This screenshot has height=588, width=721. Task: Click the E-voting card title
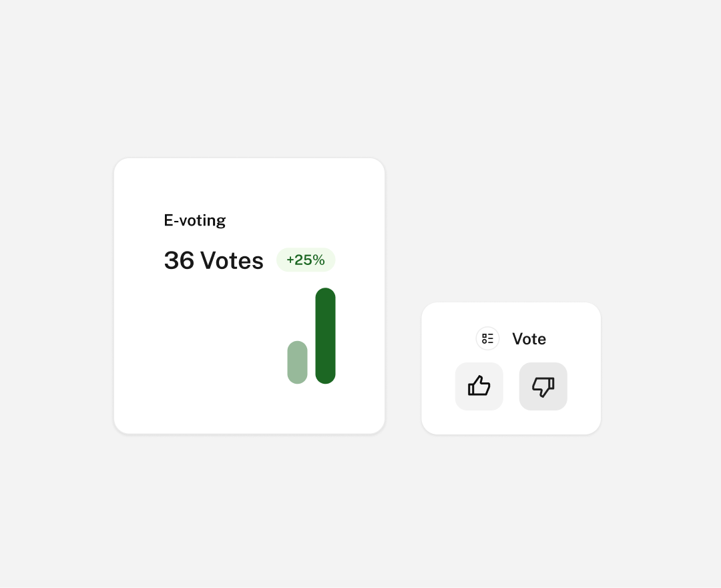click(x=195, y=220)
